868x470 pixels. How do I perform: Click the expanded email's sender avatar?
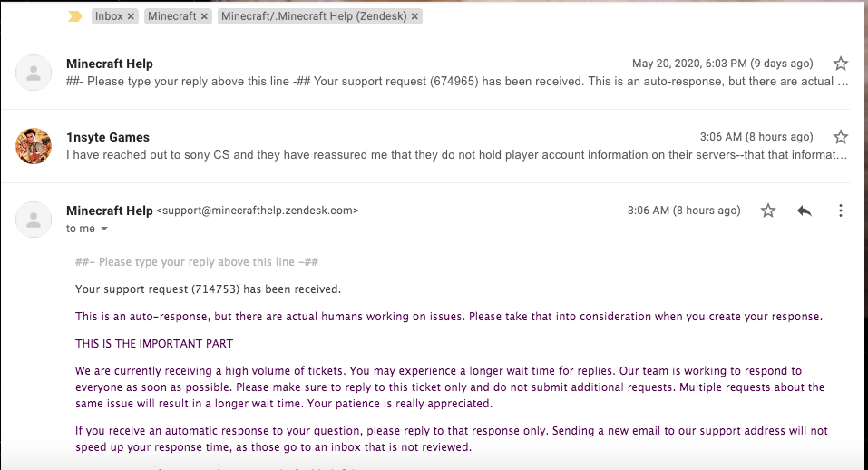pyautogui.click(x=34, y=219)
